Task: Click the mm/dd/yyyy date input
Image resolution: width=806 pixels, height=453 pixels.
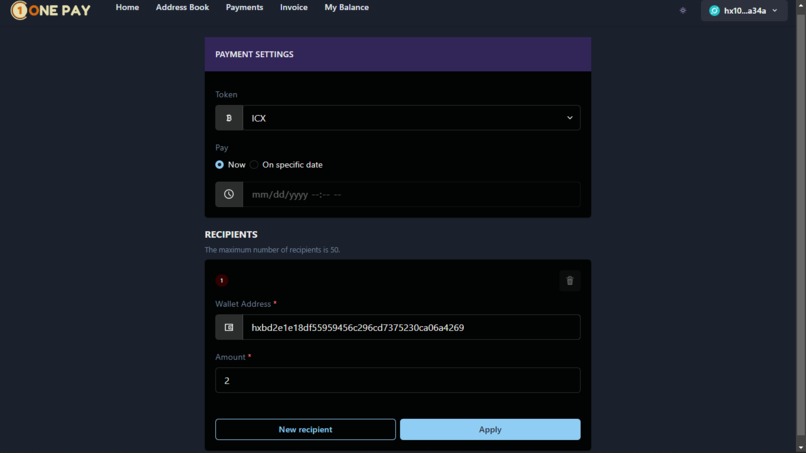Action: click(x=411, y=194)
